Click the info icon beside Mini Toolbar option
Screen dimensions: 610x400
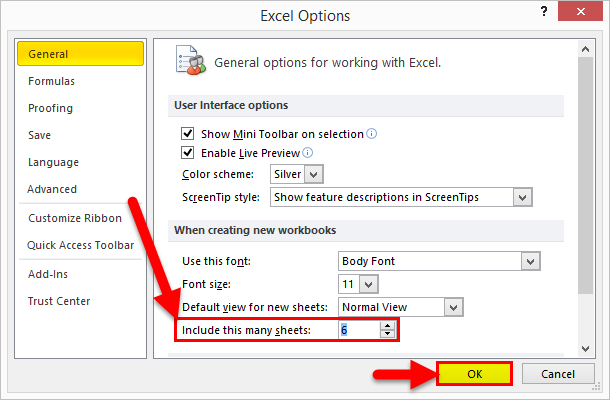coord(372,133)
